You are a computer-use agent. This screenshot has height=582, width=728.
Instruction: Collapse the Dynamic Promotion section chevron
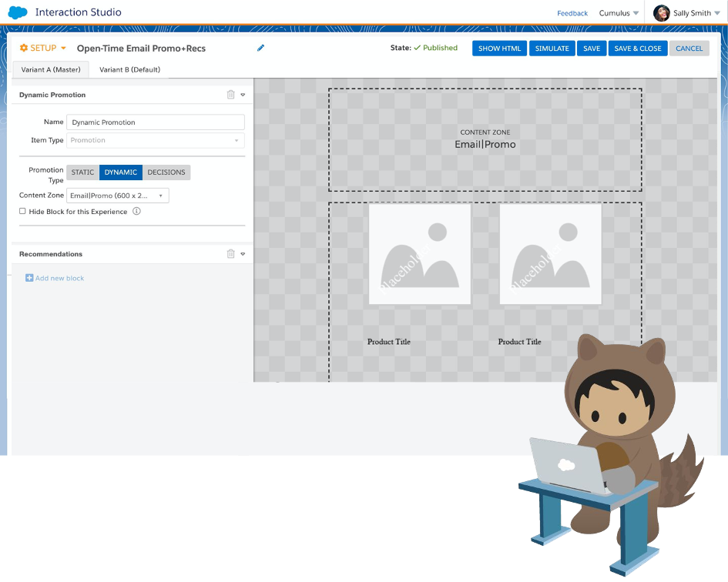click(x=242, y=94)
